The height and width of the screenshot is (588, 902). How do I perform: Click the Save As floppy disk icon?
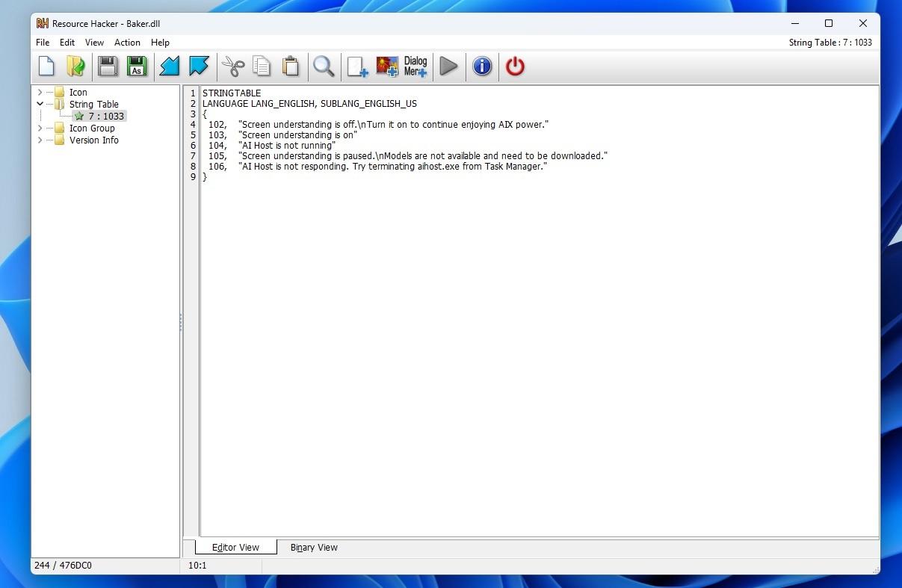136,66
